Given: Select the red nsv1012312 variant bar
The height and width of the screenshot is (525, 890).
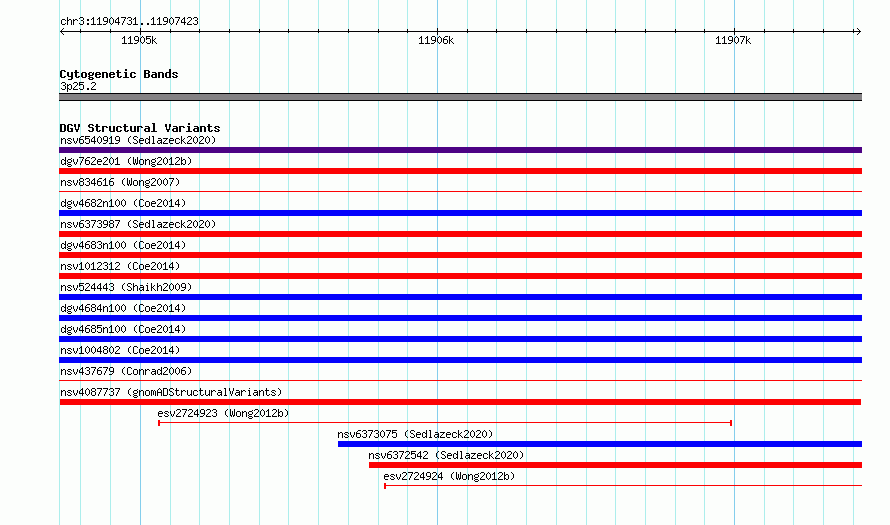Looking at the screenshot, I should [x=460, y=276].
